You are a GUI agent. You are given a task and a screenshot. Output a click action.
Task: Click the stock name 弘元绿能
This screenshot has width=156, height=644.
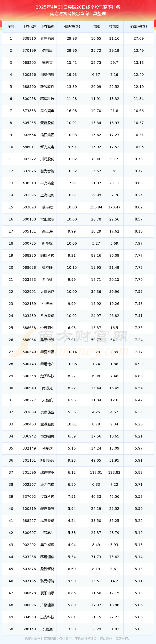tap(47, 581)
